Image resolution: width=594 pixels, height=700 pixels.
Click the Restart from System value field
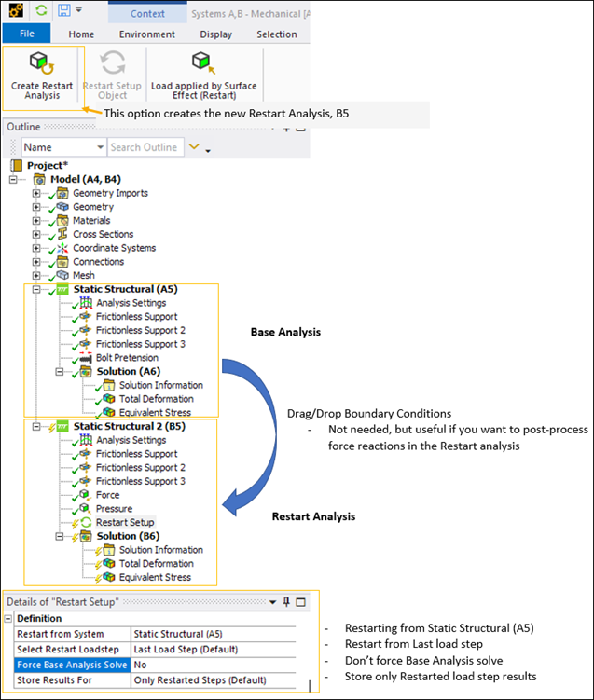coord(214,634)
